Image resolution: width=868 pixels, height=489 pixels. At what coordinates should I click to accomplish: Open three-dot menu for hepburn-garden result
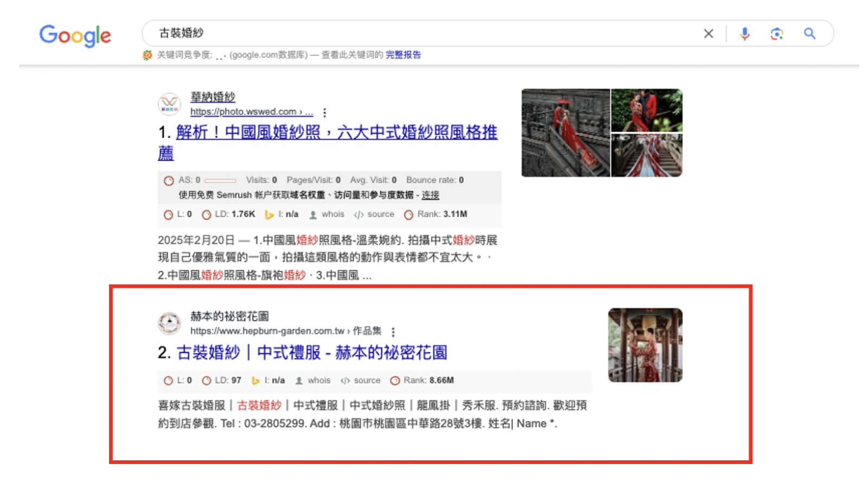(x=393, y=332)
